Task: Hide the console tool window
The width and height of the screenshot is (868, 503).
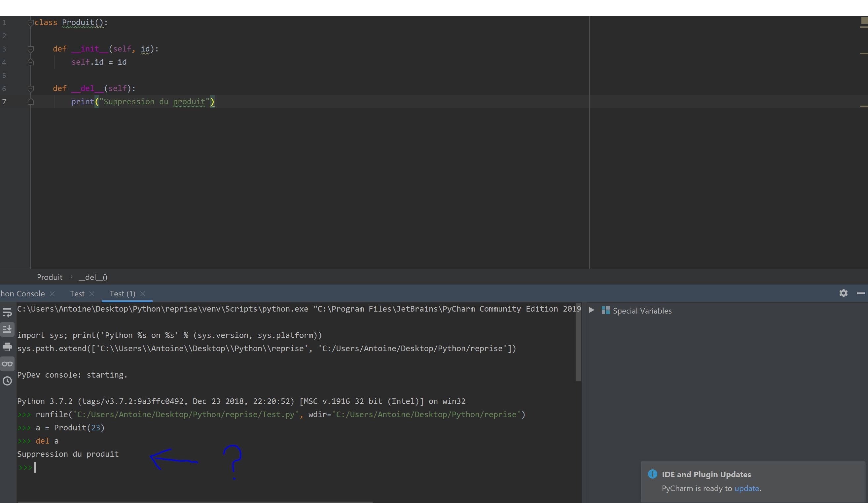Action: point(860,293)
